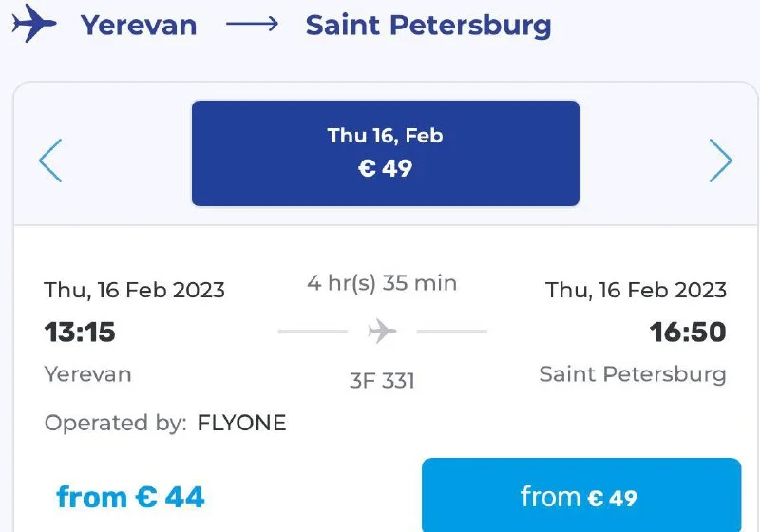This screenshot has height=532, width=760.
Task: Click the 13:15 departure time
Action: pos(80,332)
